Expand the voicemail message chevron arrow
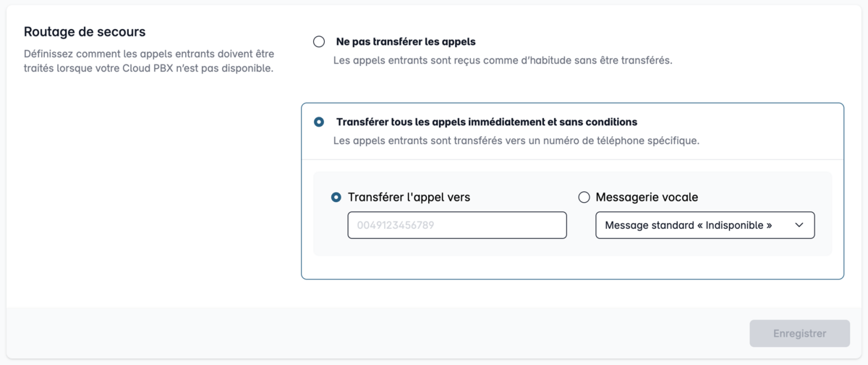This screenshot has width=868, height=365. click(x=799, y=225)
